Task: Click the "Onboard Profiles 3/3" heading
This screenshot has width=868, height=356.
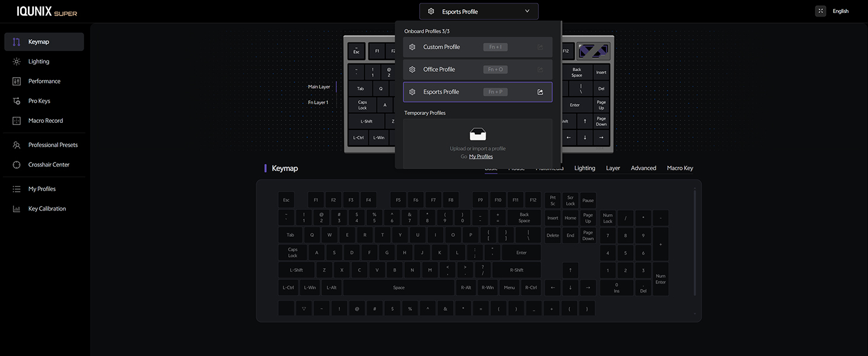Action: tap(427, 31)
